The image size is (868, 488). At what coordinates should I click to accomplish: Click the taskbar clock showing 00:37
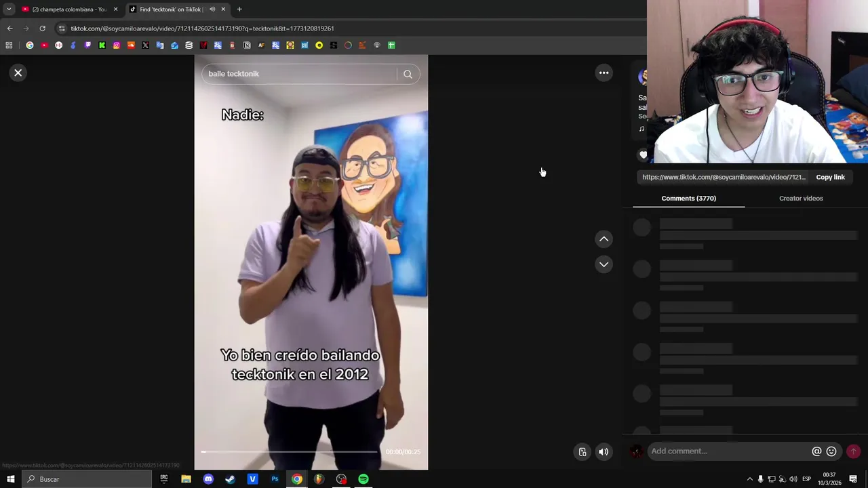coord(829,479)
